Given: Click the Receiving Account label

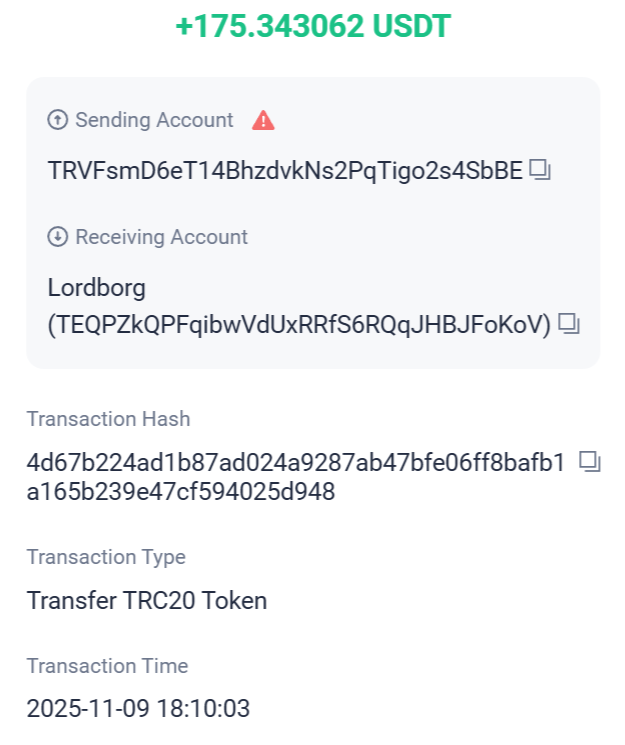Looking at the screenshot, I should click(161, 237).
